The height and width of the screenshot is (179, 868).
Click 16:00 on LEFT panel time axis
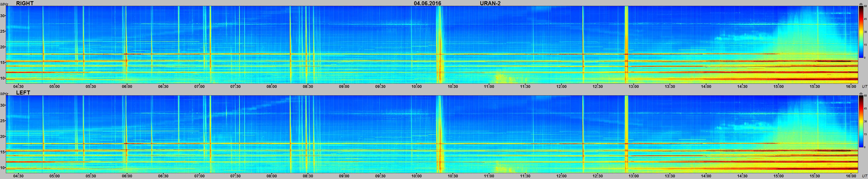click(851, 176)
